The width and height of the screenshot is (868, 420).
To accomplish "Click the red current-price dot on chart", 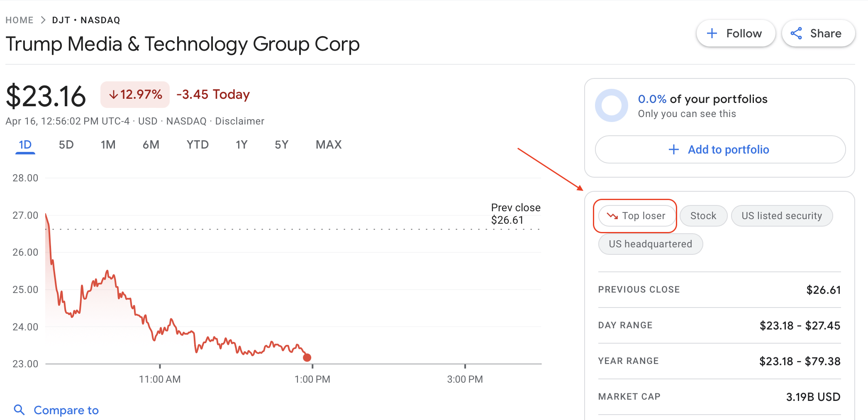I will 307,357.
